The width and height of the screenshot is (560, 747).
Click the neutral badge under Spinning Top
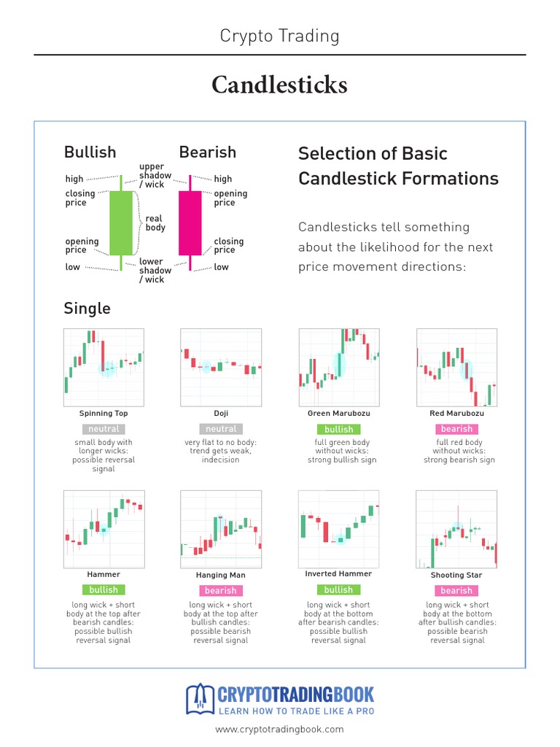pyautogui.click(x=104, y=429)
